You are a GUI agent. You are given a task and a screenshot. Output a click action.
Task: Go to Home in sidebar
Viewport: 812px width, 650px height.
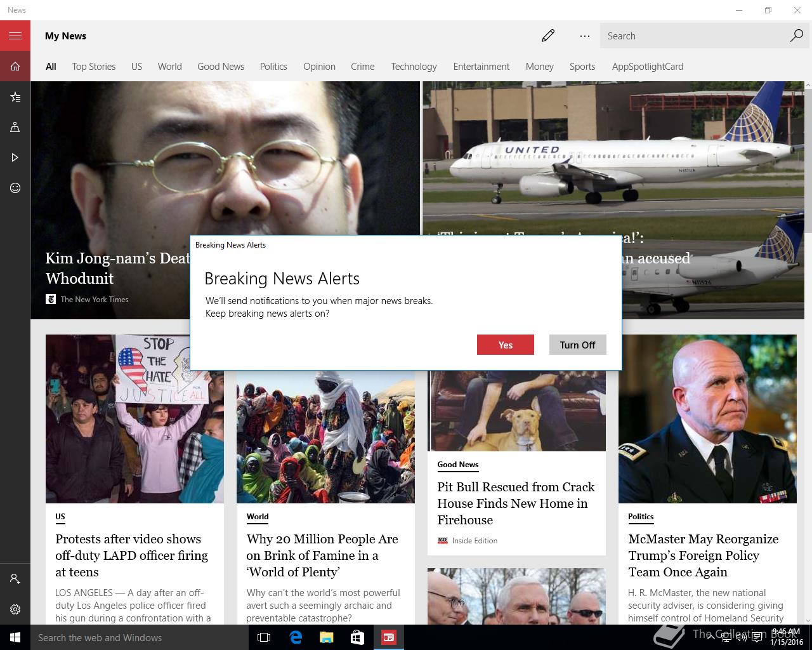pyautogui.click(x=15, y=66)
